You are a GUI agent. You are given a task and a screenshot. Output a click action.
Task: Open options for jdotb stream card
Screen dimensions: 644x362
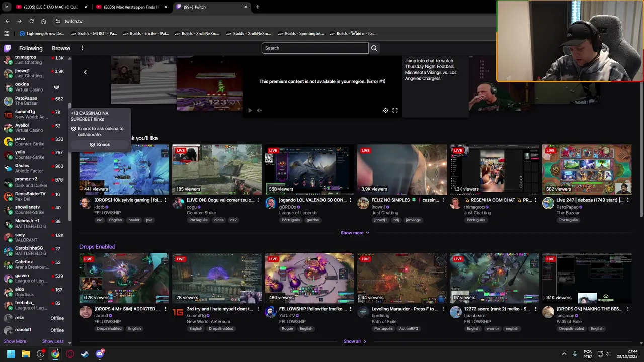[166, 200]
